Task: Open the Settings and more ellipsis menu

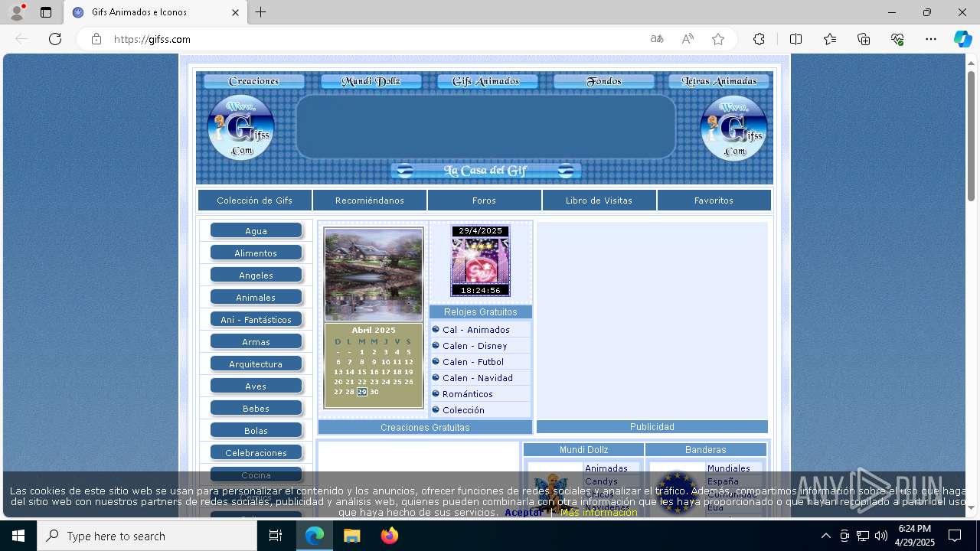Action: 931,39
